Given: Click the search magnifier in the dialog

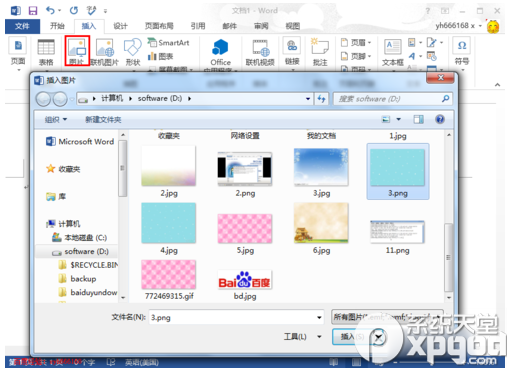Looking at the screenshot, I should click(x=445, y=99).
